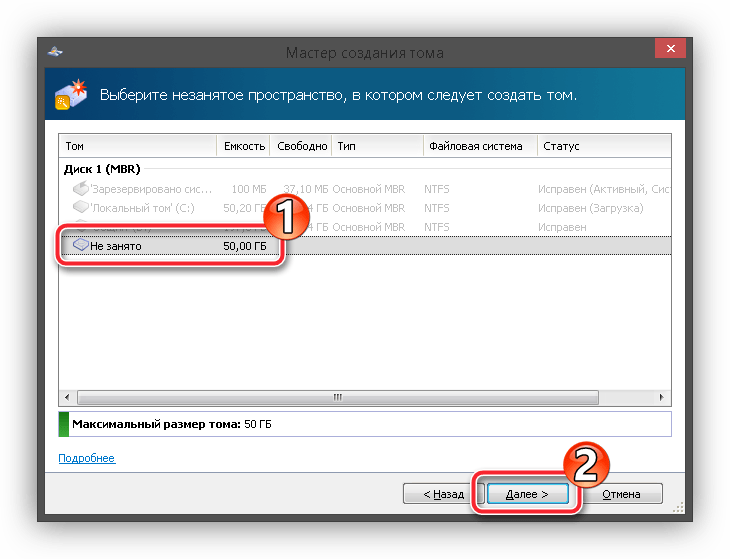Image resolution: width=730 pixels, height=559 pixels.
Task: Sort by the Тип column header
Action: point(378,146)
